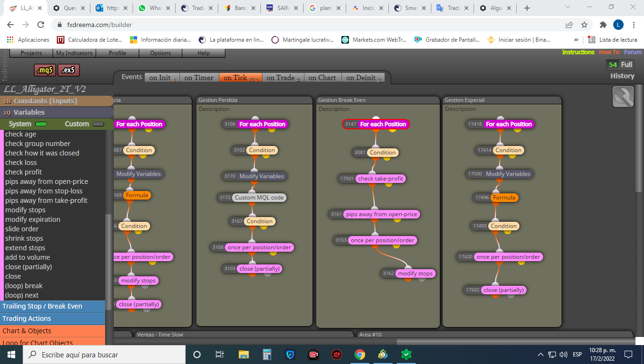Image resolution: width=644 pixels, height=364 pixels.
Task: Open the Instructions link
Action: (578, 52)
